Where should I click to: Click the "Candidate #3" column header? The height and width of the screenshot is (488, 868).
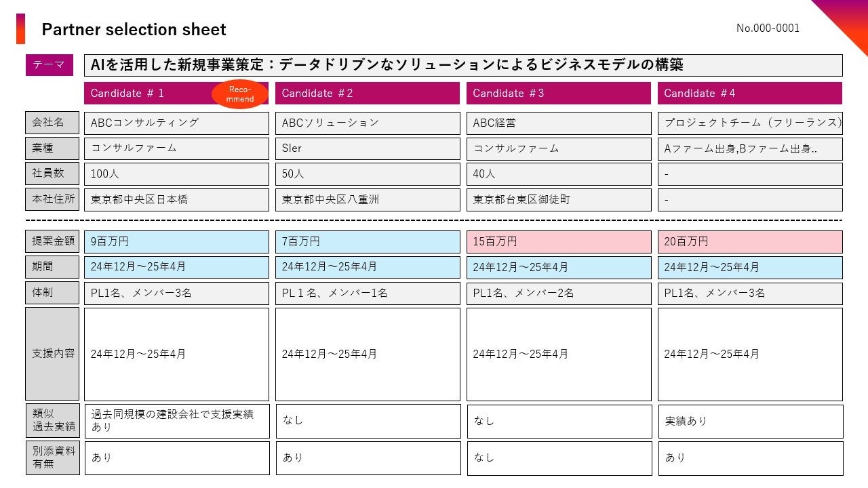(559, 94)
